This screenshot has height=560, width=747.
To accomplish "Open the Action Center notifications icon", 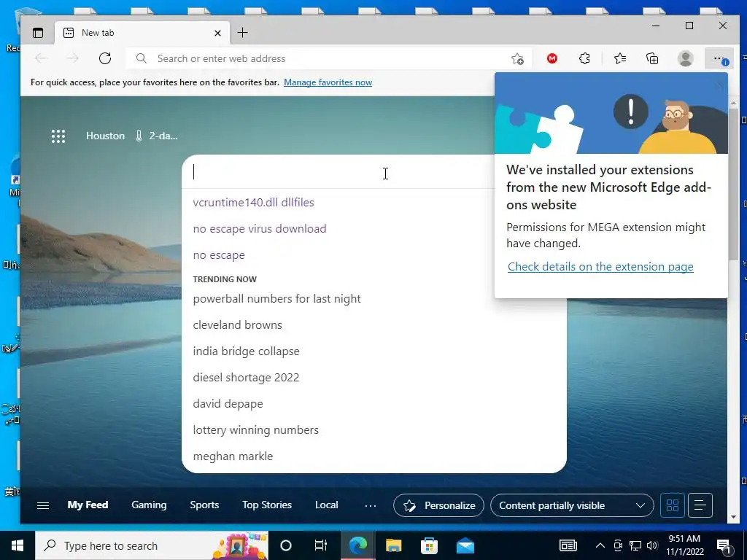I will click(724, 546).
